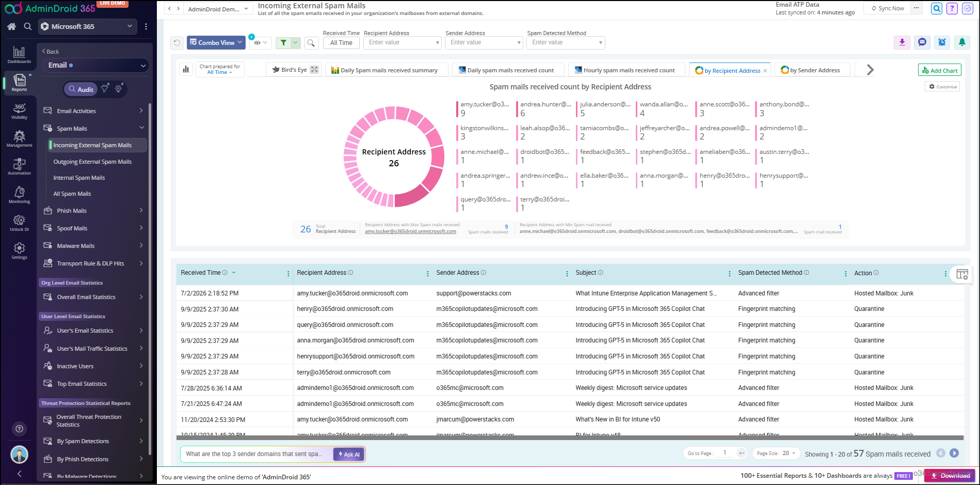Open the Page Size dropdown
Image resolution: width=980 pixels, height=485 pixels.
click(776, 453)
